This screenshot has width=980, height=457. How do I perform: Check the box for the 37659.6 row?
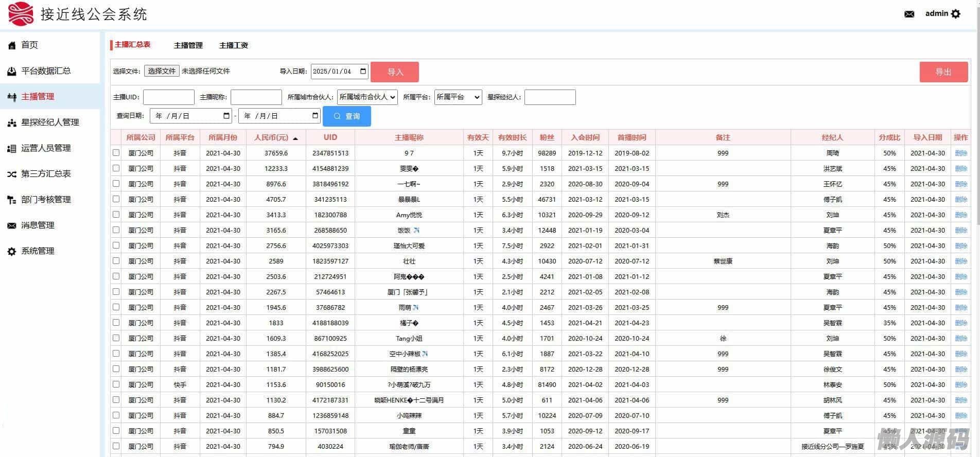[116, 153]
